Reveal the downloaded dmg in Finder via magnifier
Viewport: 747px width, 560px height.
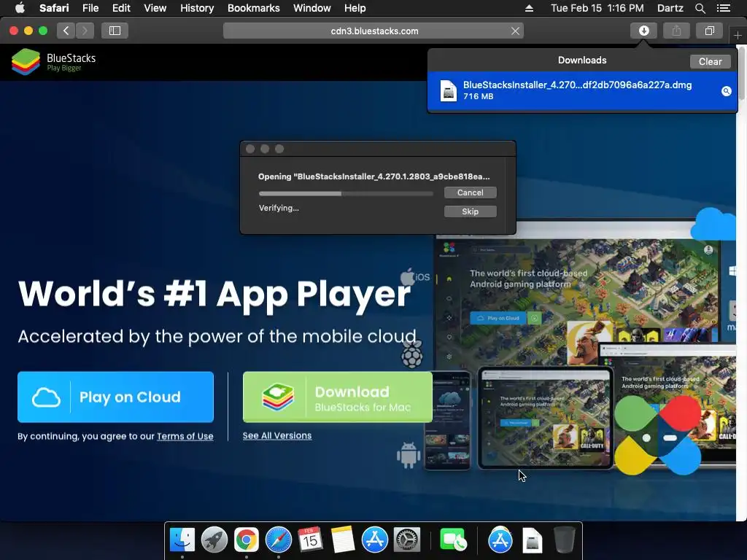click(726, 91)
